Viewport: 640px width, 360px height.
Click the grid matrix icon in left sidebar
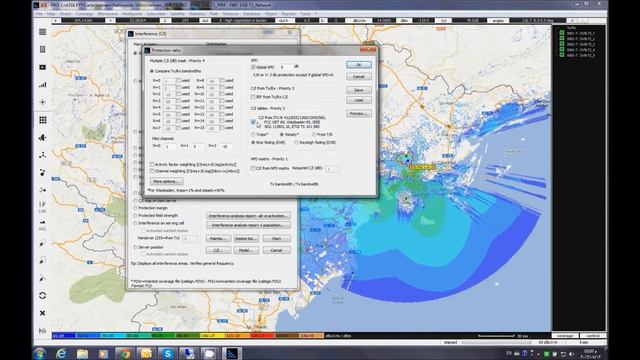click(42, 120)
